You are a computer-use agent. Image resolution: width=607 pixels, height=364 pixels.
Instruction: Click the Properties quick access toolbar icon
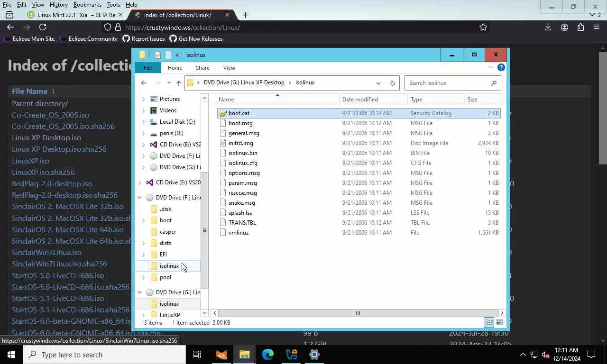tap(158, 55)
